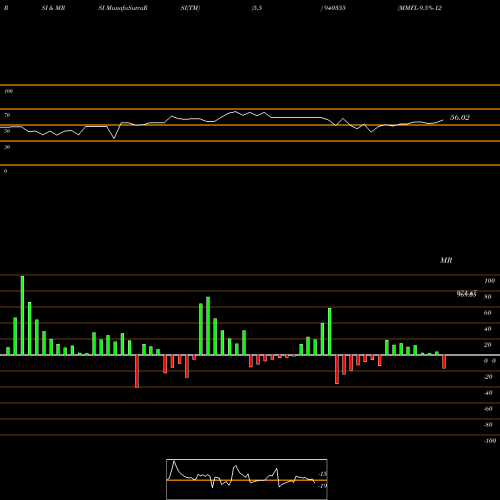Click MR axis label -80

point(488,425)
